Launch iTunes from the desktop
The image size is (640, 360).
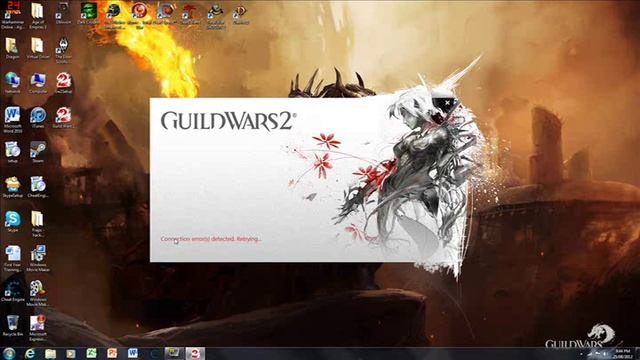click(x=38, y=118)
